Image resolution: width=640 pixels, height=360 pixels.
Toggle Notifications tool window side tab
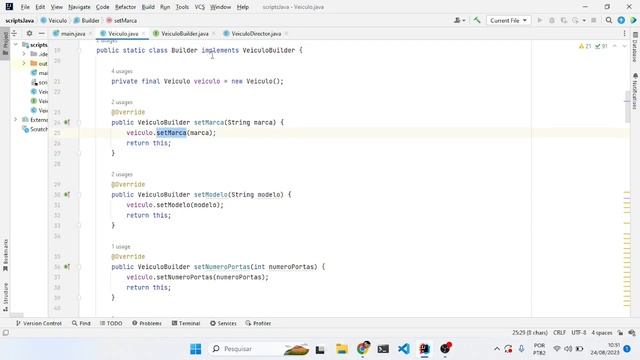point(635,92)
